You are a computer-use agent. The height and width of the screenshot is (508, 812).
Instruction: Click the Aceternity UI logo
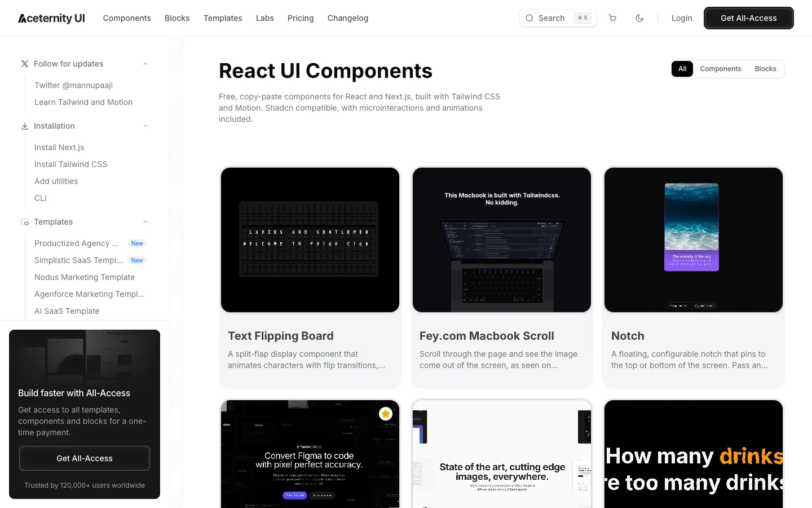click(x=51, y=18)
